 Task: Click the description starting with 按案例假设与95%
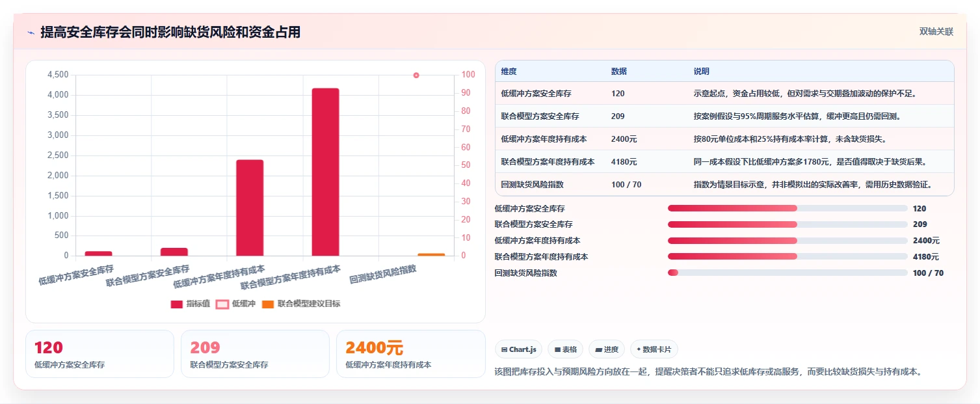tap(797, 116)
